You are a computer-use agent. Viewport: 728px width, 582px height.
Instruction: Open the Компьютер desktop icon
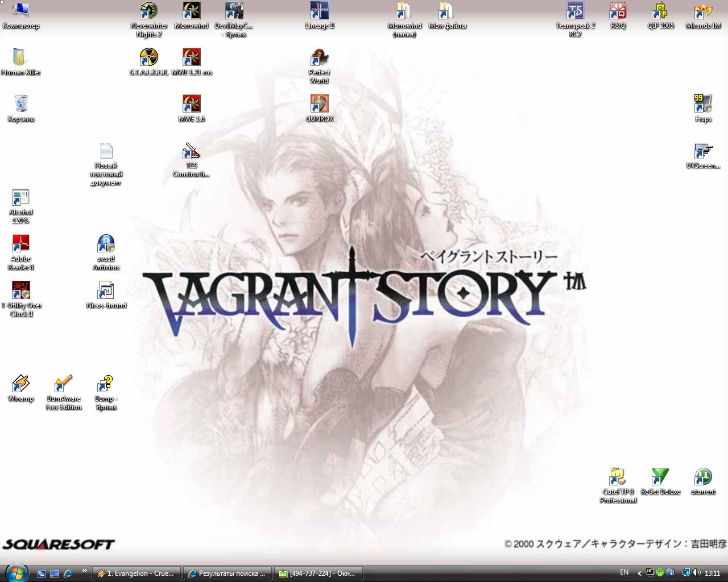[20, 15]
